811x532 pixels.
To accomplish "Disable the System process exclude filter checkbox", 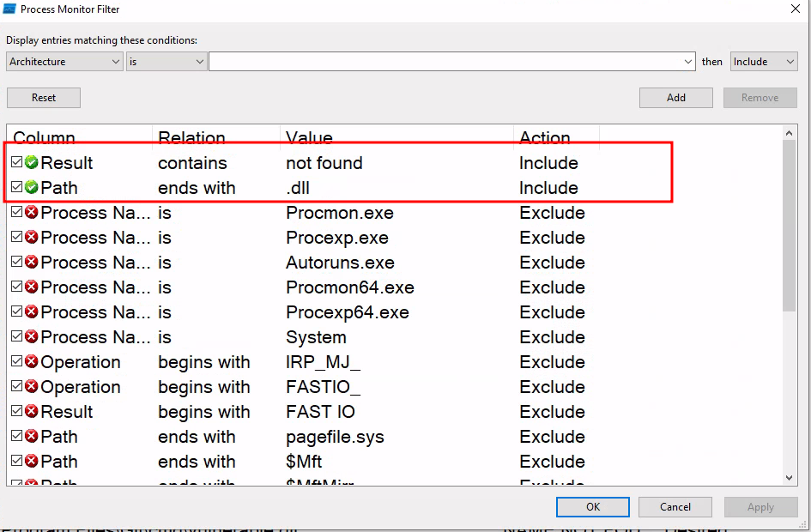I will coord(17,336).
